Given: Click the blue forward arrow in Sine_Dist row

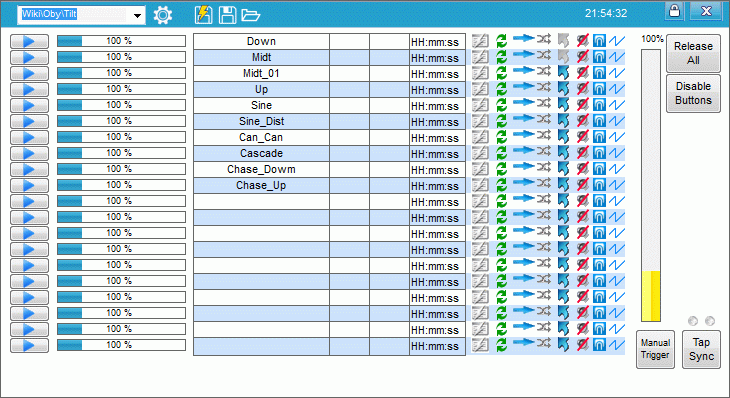Looking at the screenshot, I should [x=523, y=118].
